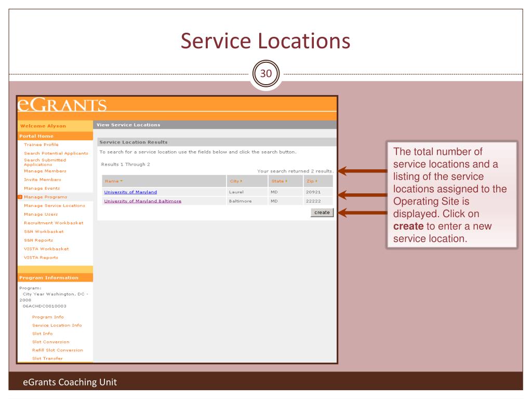
Task: Click program ID 06ACHDC0010003
Action: coord(45,306)
